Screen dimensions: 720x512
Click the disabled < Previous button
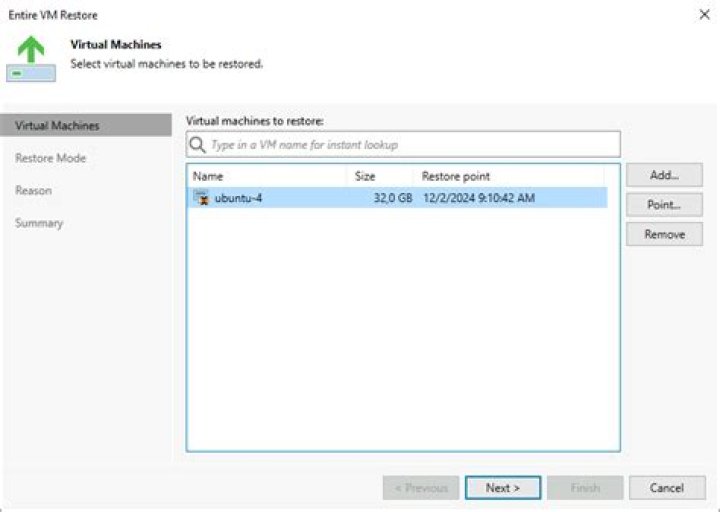coord(421,488)
